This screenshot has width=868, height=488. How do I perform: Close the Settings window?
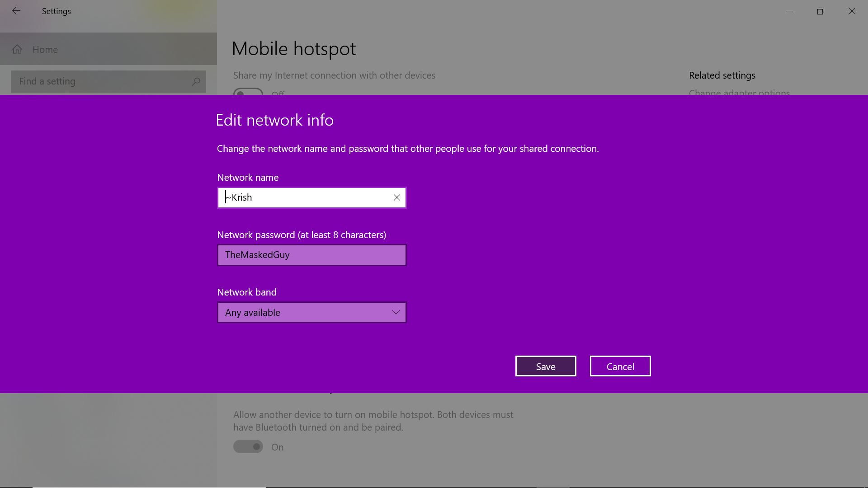click(852, 11)
